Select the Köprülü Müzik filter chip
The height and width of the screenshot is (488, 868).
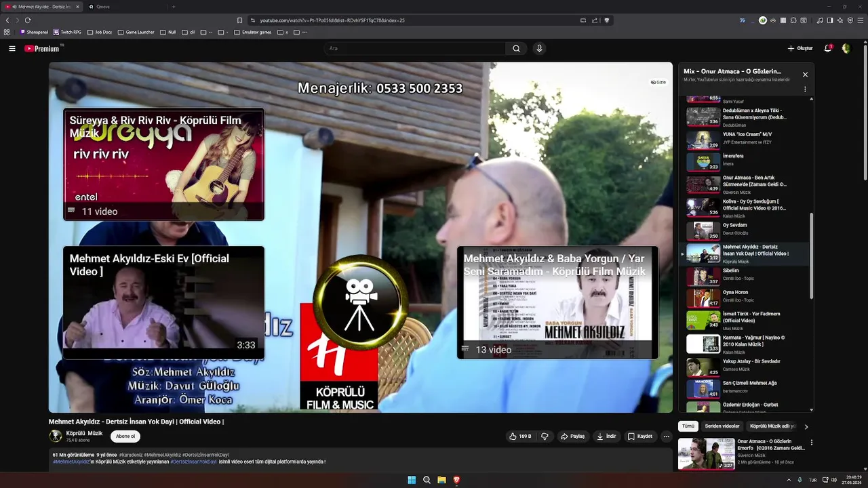(x=772, y=426)
